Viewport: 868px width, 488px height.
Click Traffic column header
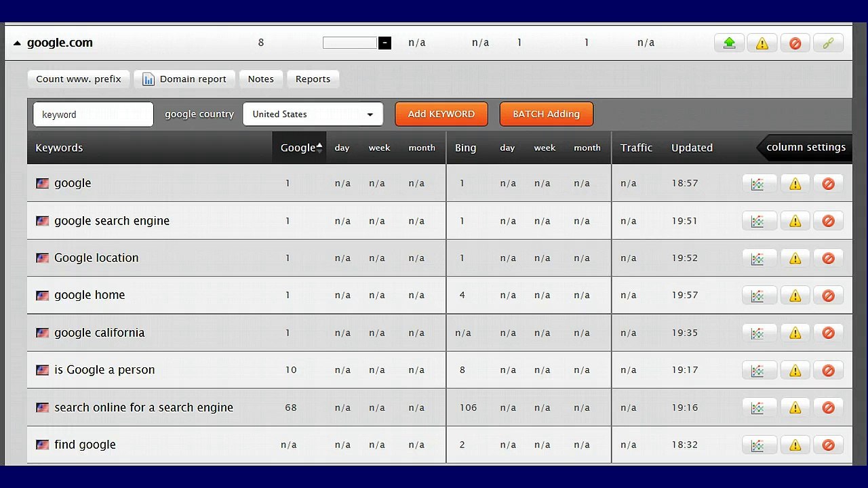(636, 148)
